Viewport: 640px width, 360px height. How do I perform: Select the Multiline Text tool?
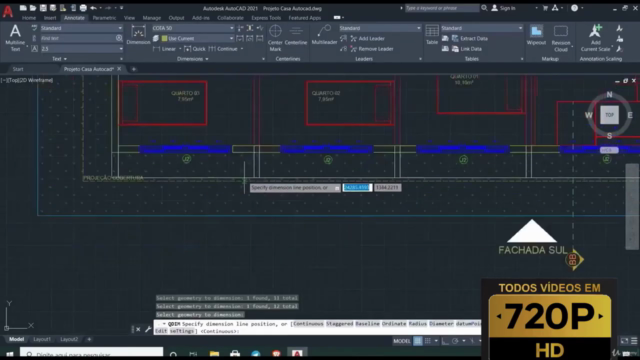[x=15, y=38]
